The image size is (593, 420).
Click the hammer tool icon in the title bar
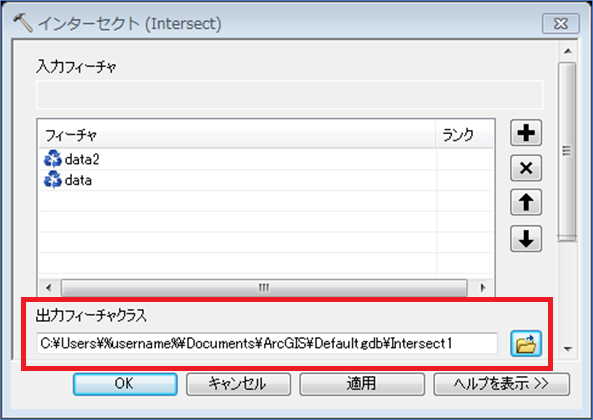click(x=23, y=23)
